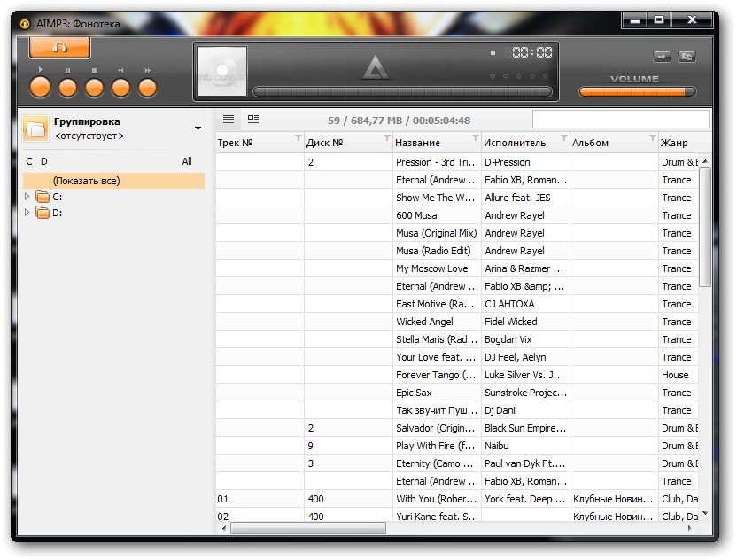The width and height of the screenshot is (737, 560).
Task: Click the orange headphones button
Action: click(59, 48)
